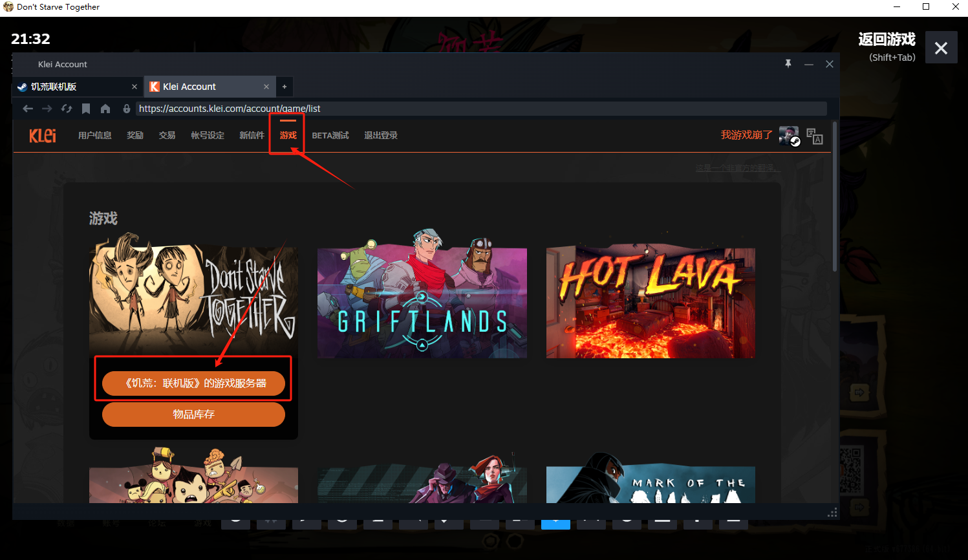Open the user avatar in the header

click(790, 136)
